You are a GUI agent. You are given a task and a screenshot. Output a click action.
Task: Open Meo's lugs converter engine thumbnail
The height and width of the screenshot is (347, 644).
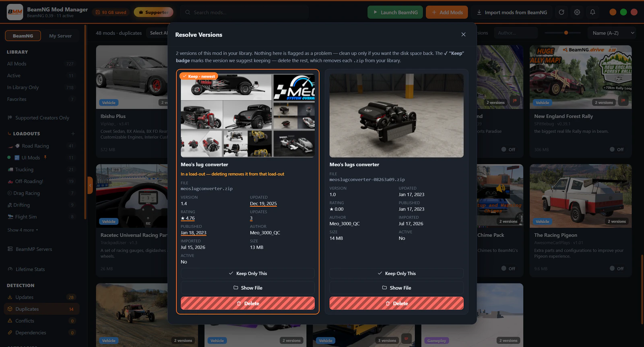pyautogui.click(x=396, y=115)
